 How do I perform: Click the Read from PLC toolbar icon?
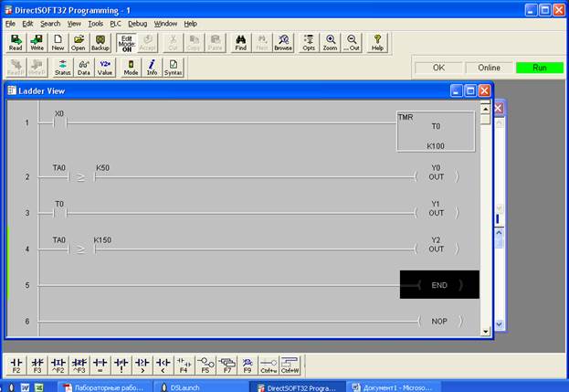[16, 42]
